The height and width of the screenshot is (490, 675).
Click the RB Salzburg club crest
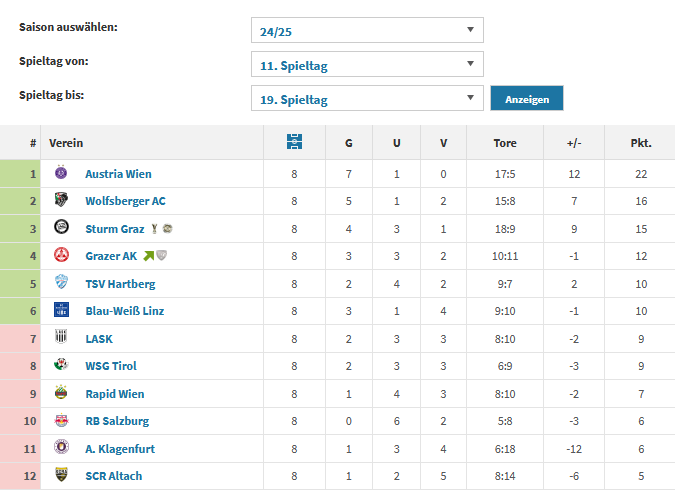pyautogui.click(x=61, y=420)
